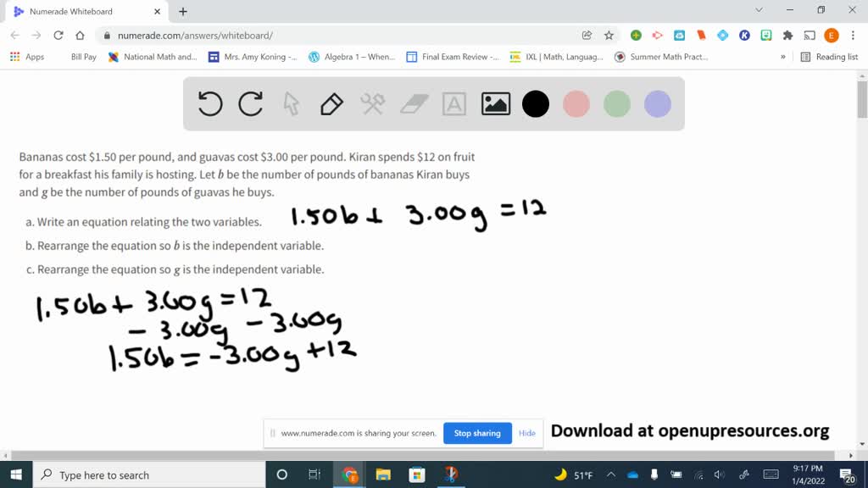
Task: Click the redo arrow in whiteboard toolbar
Action: [x=251, y=104]
